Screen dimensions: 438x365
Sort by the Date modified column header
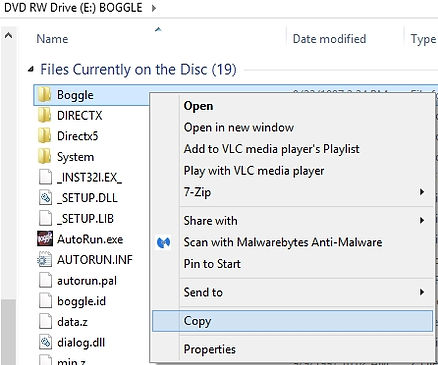[x=329, y=39]
